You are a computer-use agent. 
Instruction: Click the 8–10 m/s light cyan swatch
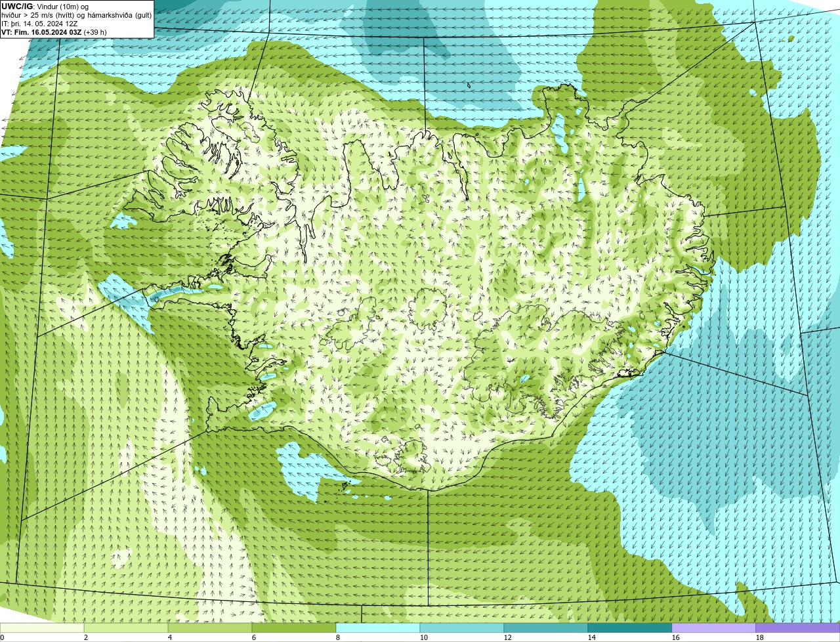378,628
